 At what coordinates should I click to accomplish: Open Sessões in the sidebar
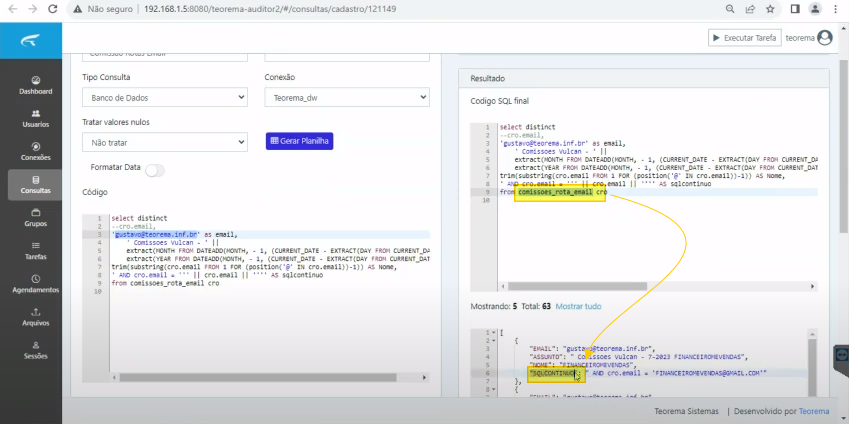click(x=36, y=350)
